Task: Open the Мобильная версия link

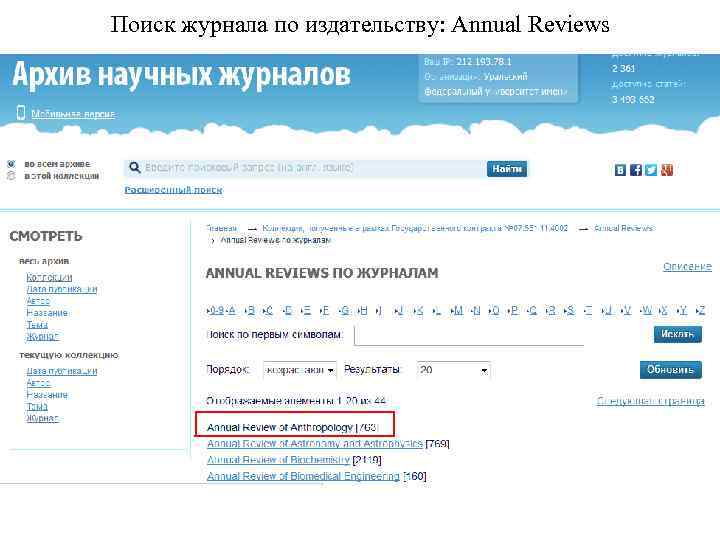Action: tap(73, 114)
